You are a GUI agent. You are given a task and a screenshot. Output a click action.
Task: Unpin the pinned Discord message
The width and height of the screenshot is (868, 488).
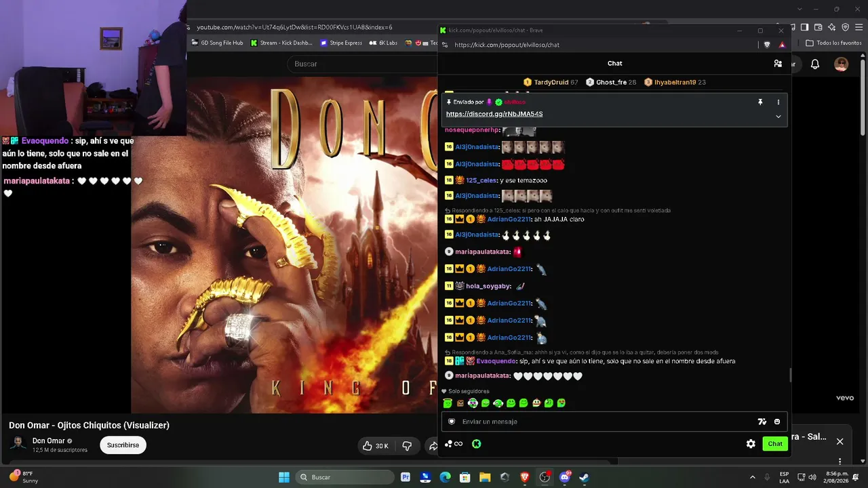click(x=760, y=102)
